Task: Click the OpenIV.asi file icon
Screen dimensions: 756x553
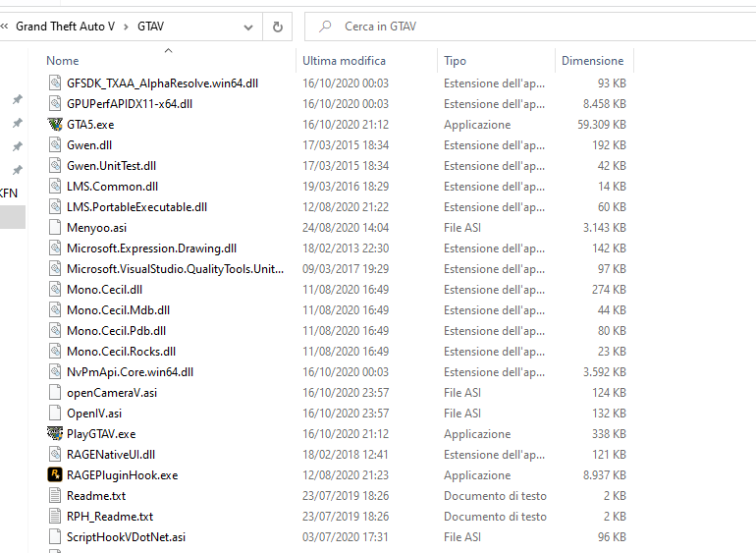Action: [55, 414]
